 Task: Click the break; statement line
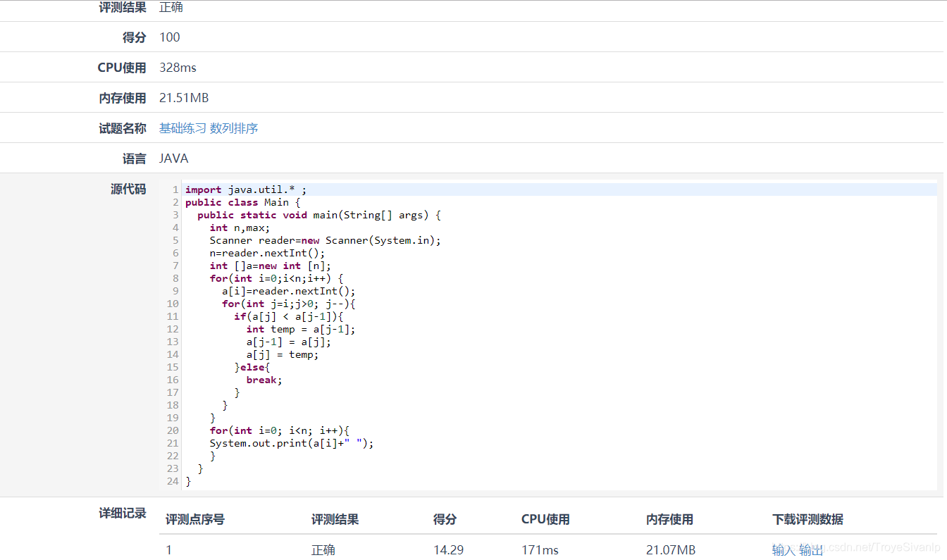click(264, 380)
